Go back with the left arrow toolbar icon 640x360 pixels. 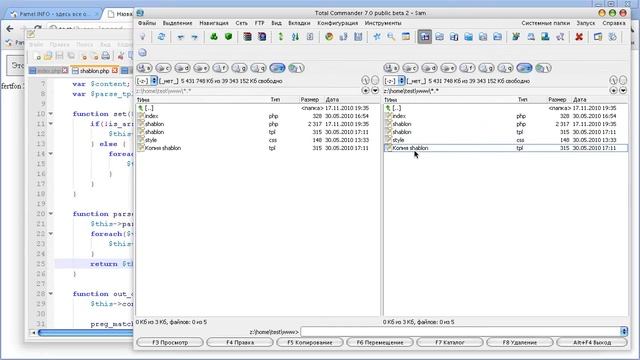[180, 37]
